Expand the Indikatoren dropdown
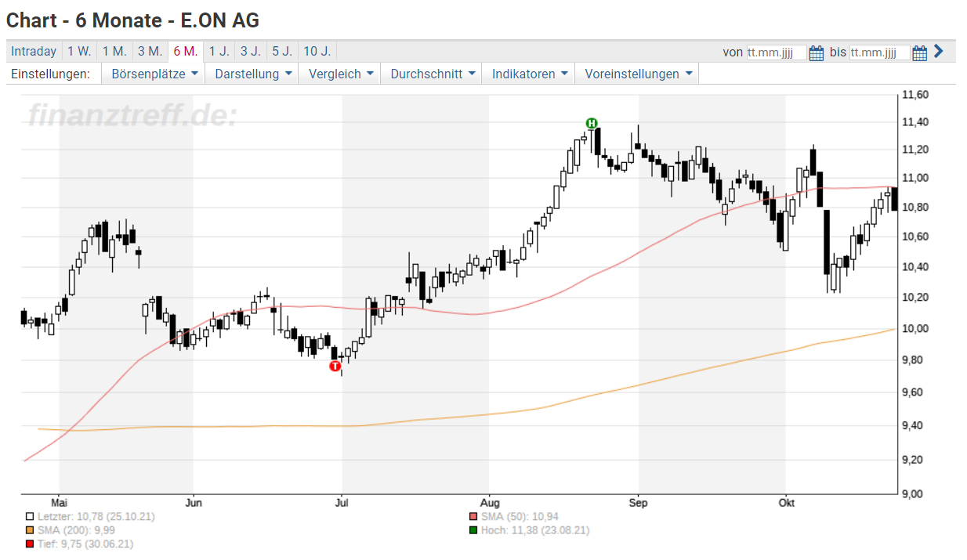The width and height of the screenshot is (967, 560). coord(529,74)
